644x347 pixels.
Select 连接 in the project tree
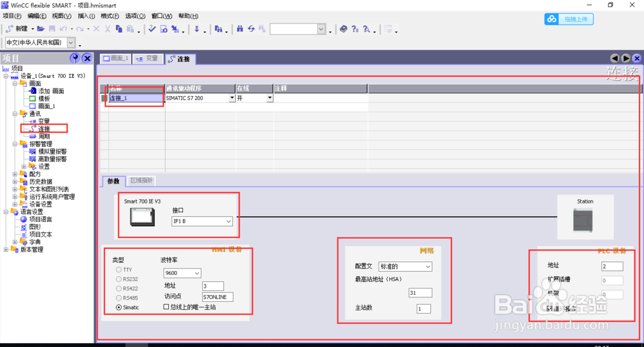(44, 129)
